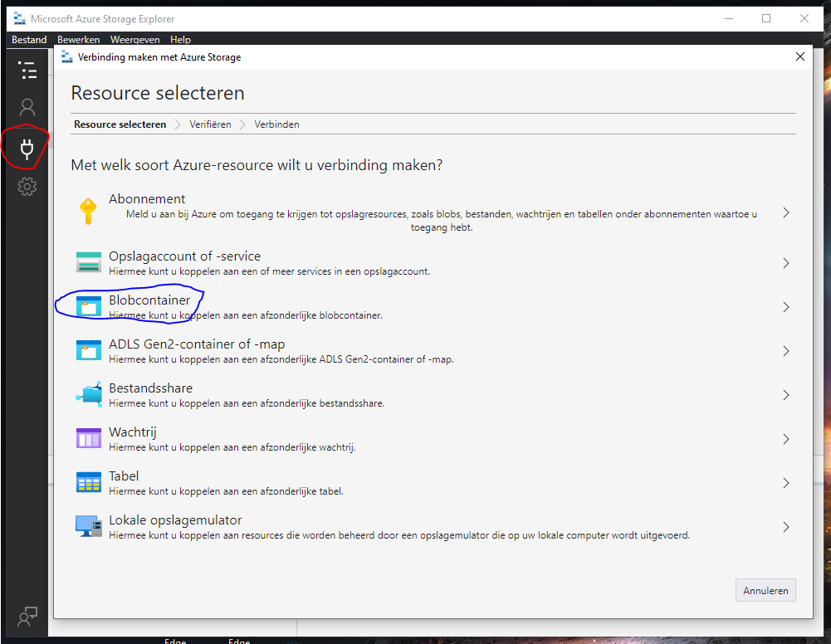Screen dimensions: 831x644
Task: Click the Wachtrij queue icon
Action: (x=89, y=438)
